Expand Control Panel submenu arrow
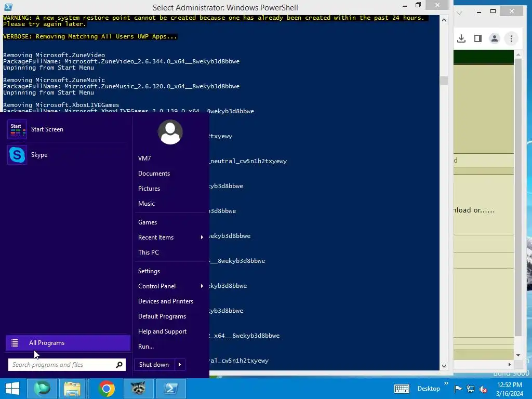The image size is (532, 399). click(202, 286)
